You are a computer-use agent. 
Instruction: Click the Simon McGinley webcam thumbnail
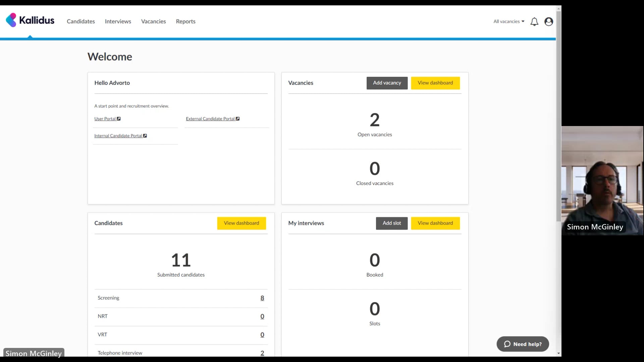pos(602,181)
